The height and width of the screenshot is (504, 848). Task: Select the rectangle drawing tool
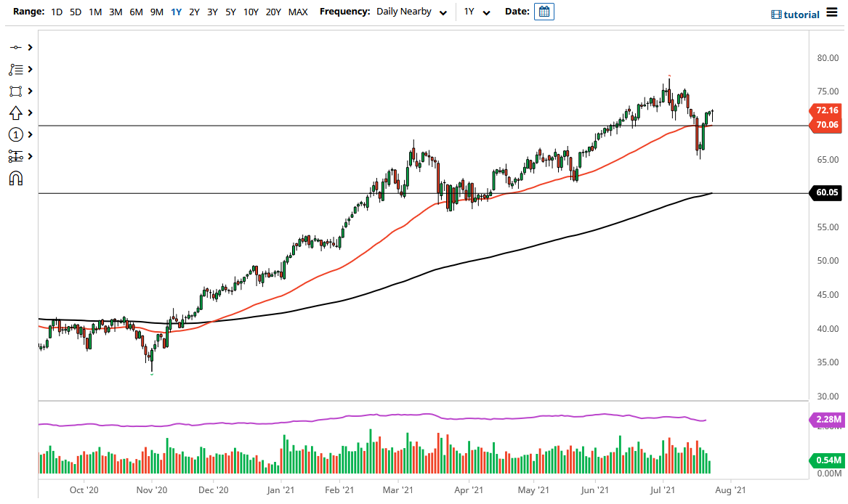pos(15,91)
